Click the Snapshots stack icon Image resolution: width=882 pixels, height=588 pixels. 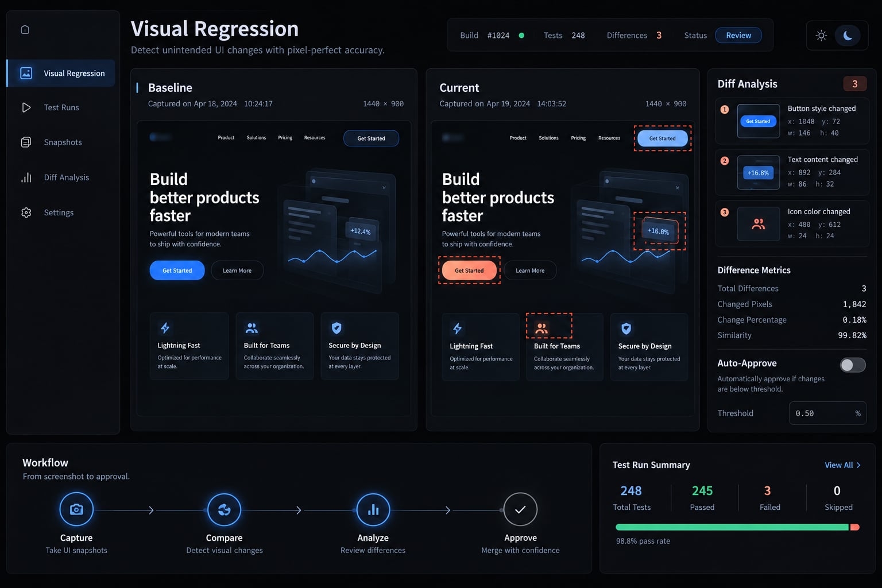tap(26, 142)
